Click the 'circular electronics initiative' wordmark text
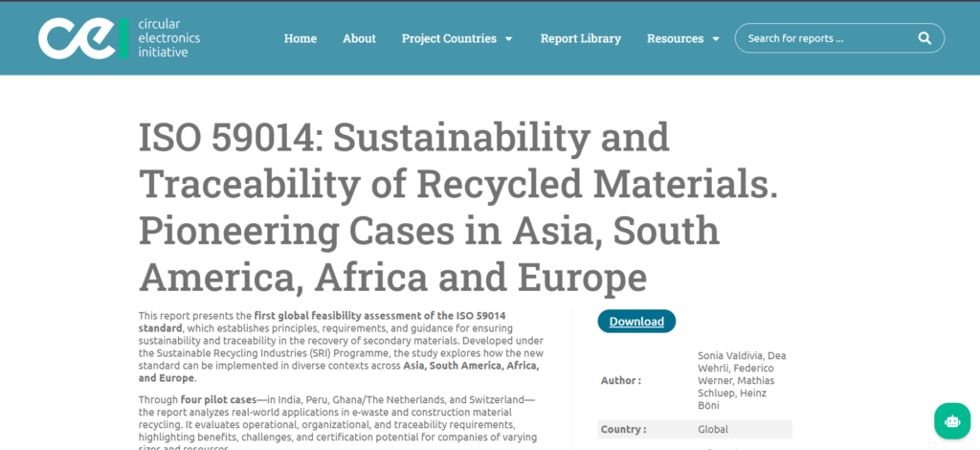The width and height of the screenshot is (980, 450). [168, 38]
